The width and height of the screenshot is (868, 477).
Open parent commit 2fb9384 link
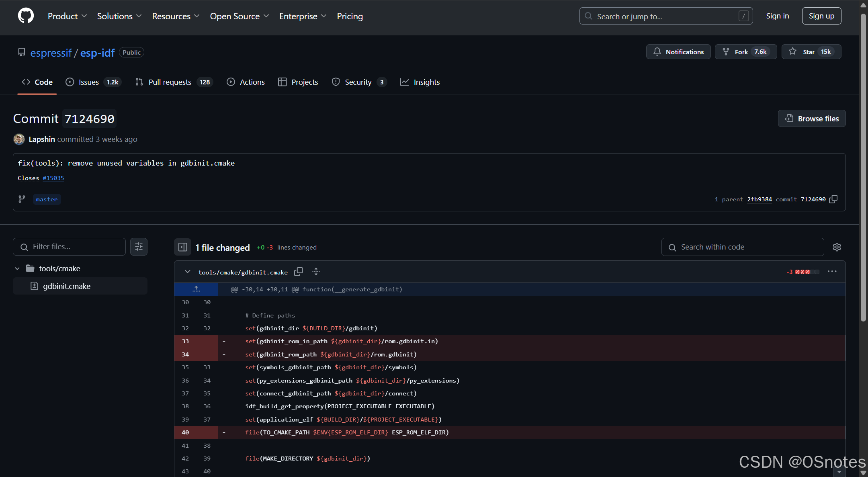point(759,199)
